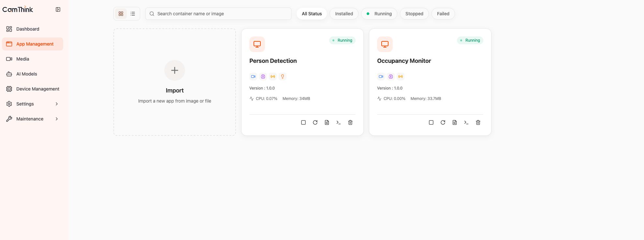644x240 pixels.
Task: Open terminal for Person Detection
Action: coord(339,122)
